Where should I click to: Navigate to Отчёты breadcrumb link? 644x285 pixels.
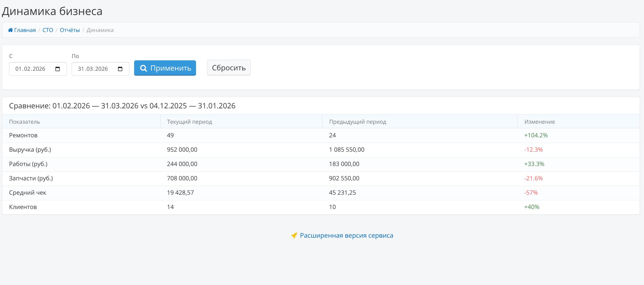[x=70, y=30]
